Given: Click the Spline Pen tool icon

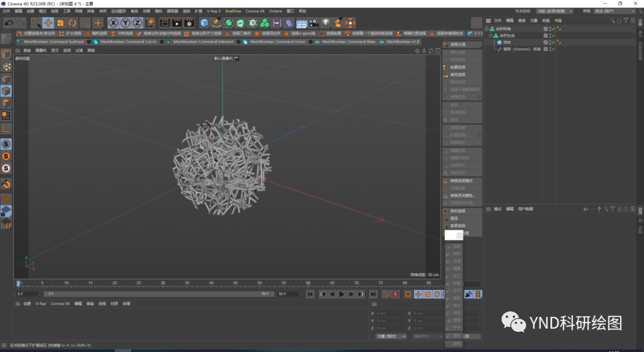Looking at the screenshot, I should [216, 23].
